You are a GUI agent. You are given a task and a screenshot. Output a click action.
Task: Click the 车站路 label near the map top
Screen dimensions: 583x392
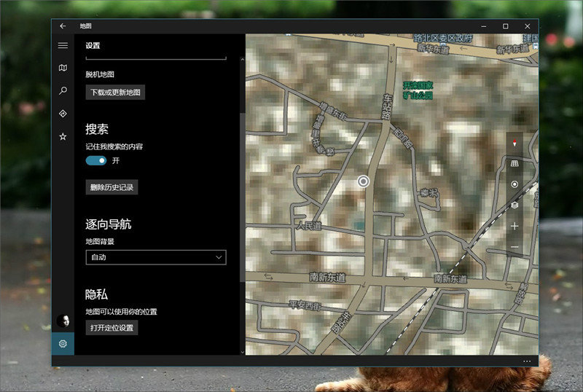click(387, 106)
